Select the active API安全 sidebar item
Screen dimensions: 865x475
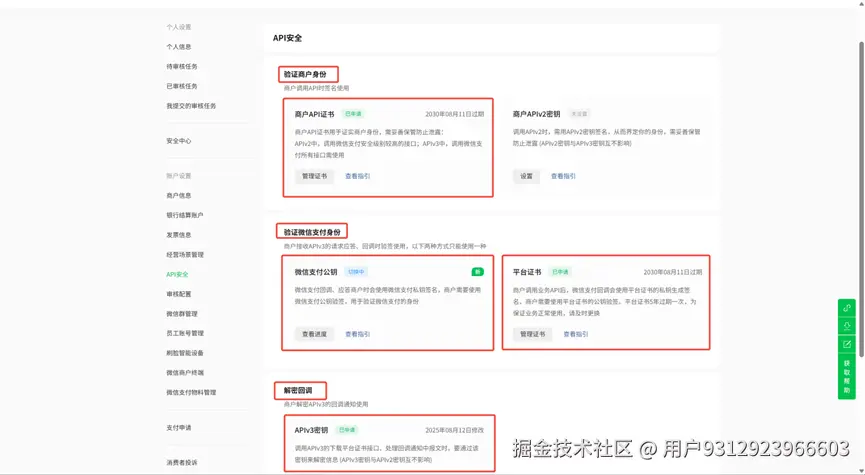coord(177,274)
